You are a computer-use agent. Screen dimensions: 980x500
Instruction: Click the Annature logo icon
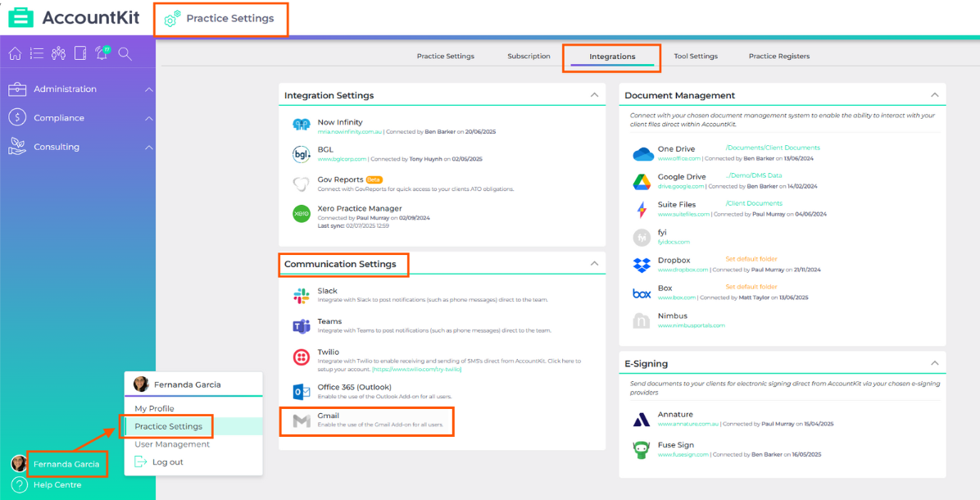tap(642, 420)
